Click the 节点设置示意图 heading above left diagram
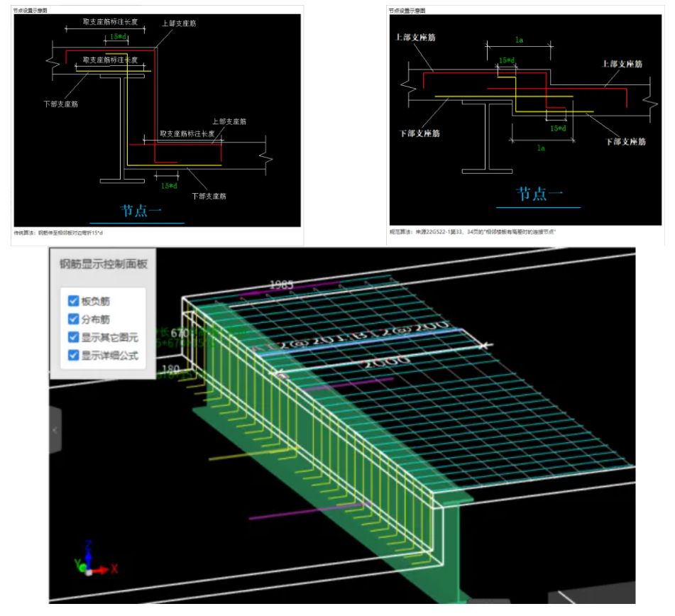Viewport: 675px width, 616px height. (x=27, y=11)
